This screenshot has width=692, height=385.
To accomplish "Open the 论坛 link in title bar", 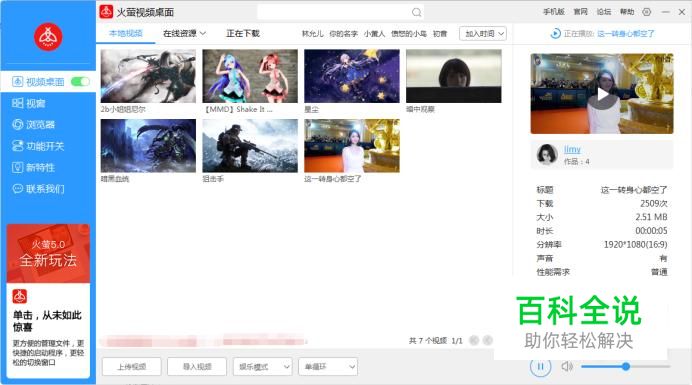I will 604,12.
